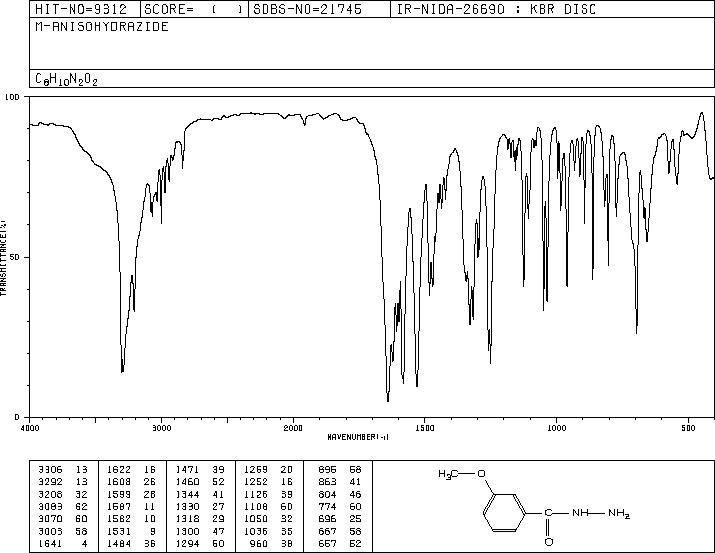Click the 774 peak table entry

pyautogui.click(x=340, y=506)
